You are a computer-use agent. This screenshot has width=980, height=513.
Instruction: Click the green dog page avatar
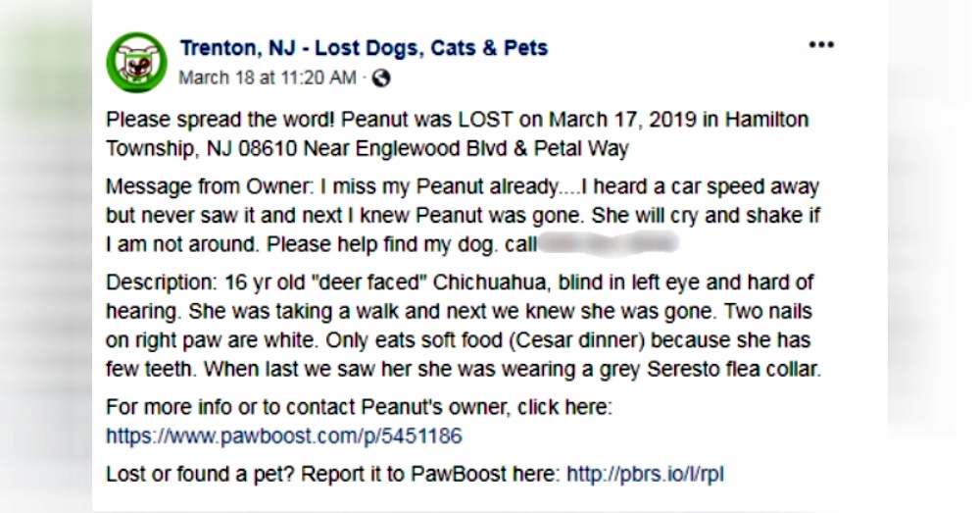pyautogui.click(x=137, y=63)
